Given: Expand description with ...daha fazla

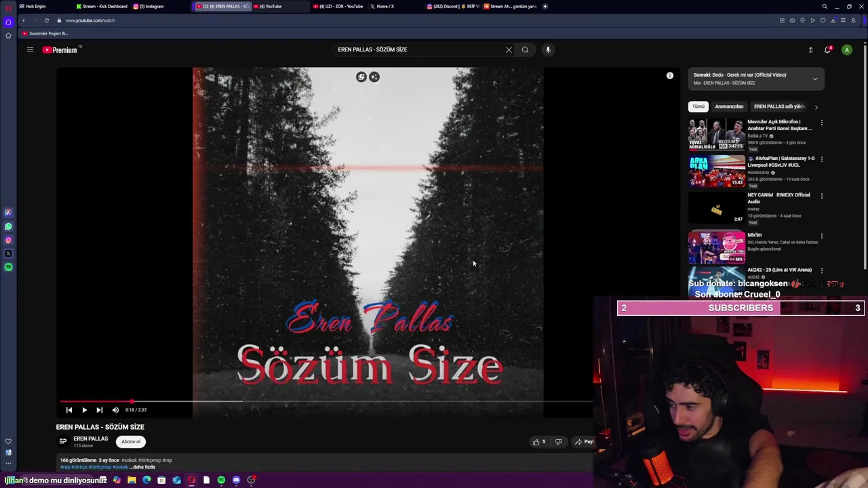Looking at the screenshot, I should click(x=142, y=467).
